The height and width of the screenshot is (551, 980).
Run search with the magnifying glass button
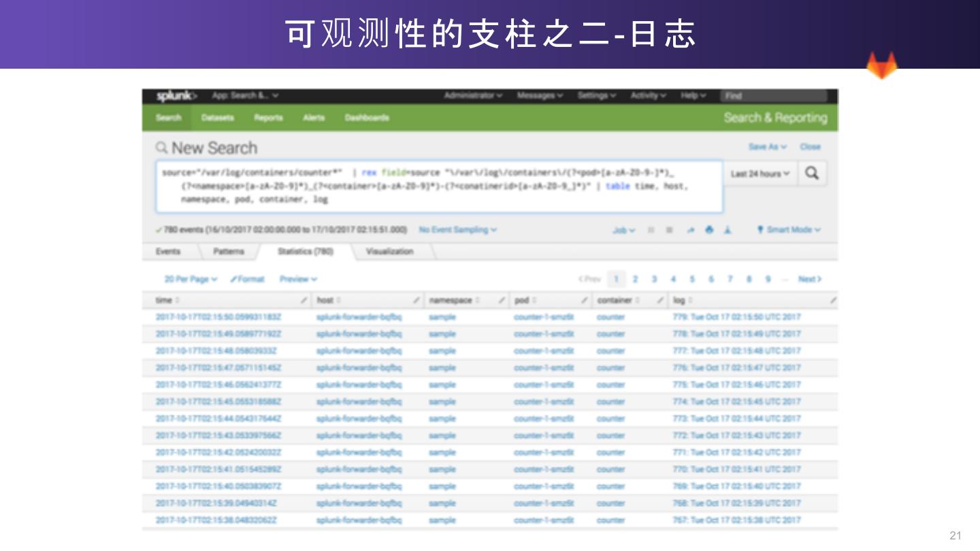(x=811, y=173)
